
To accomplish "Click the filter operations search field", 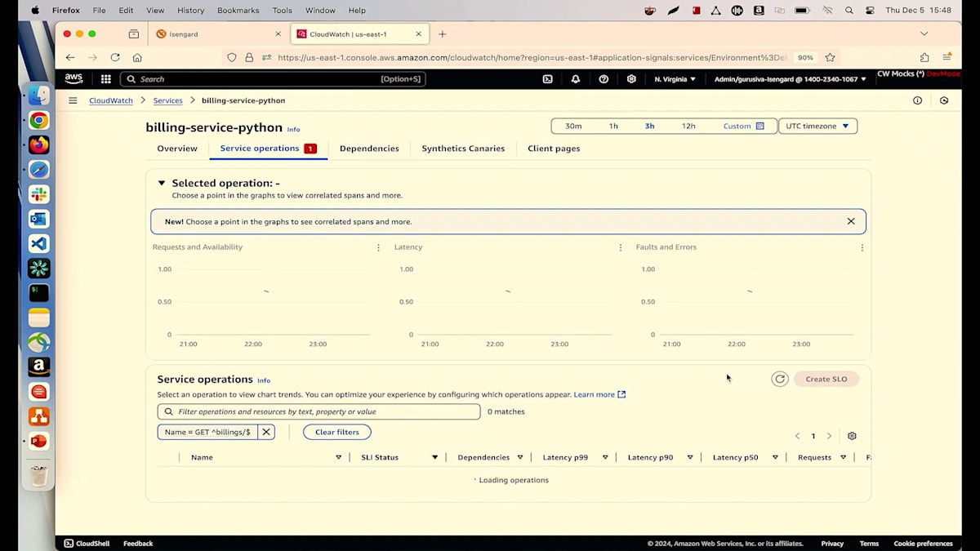I will (318, 412).
